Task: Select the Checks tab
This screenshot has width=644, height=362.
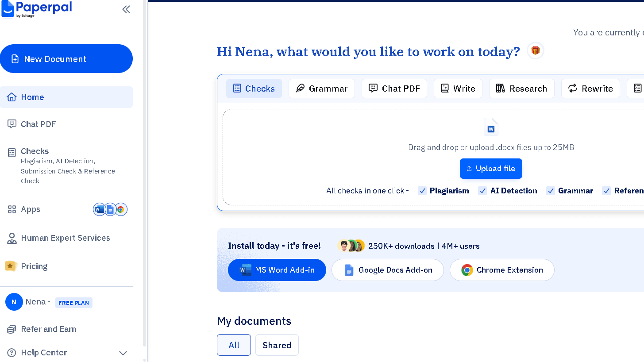Action: [254, 89]
